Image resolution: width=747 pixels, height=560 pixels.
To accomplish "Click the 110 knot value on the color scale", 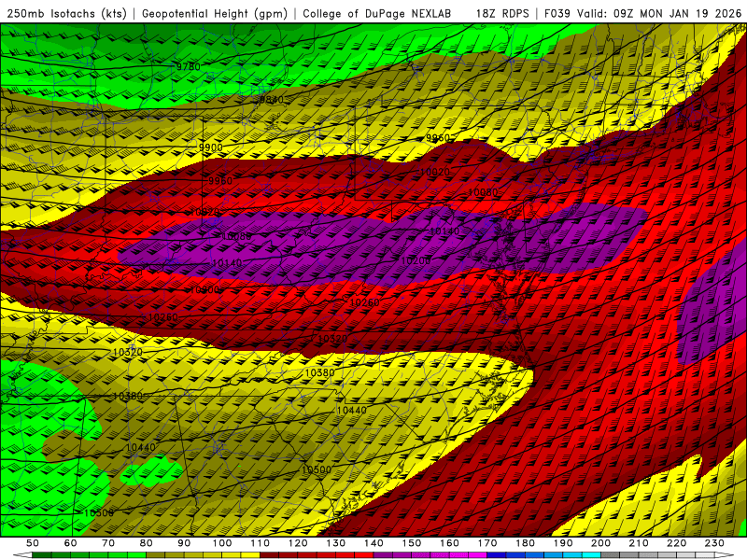I will pos(261,543).
